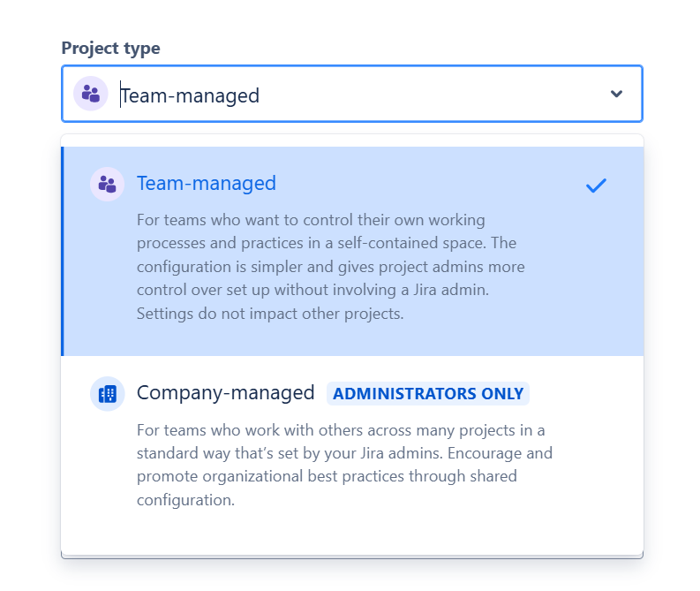Click the blue checkmark next to Team-managed
Viewport: 700px width, 591px height.
point(596,186)
